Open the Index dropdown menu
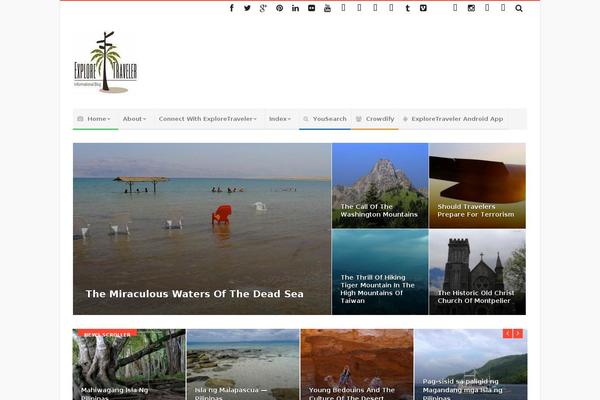Screen dimensions: 600x400 click(280, 119)
